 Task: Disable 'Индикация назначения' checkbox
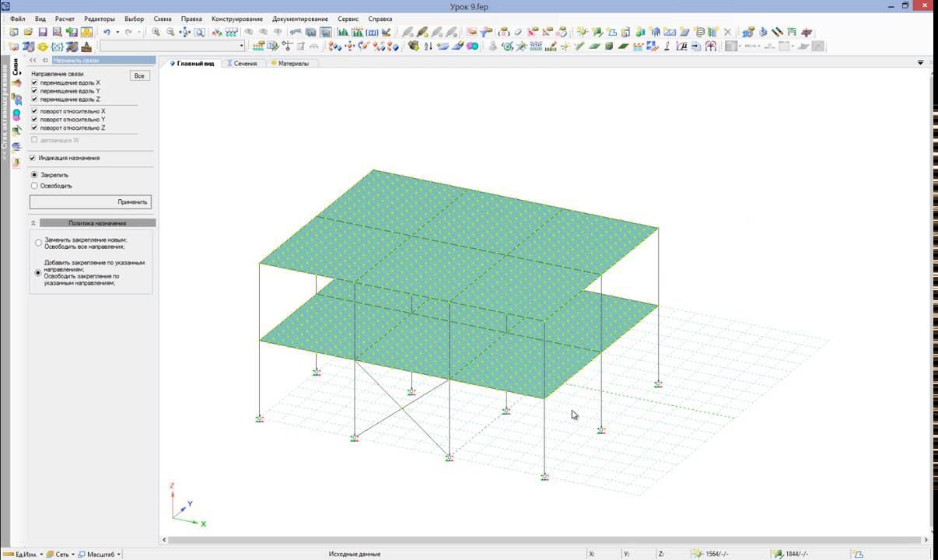click(33, 158)
